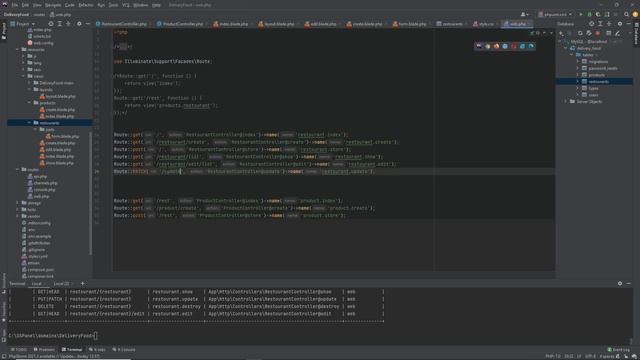Screen dimensions: 640x360
Task: Open the Refactor menu
Action: pos(86,5)
